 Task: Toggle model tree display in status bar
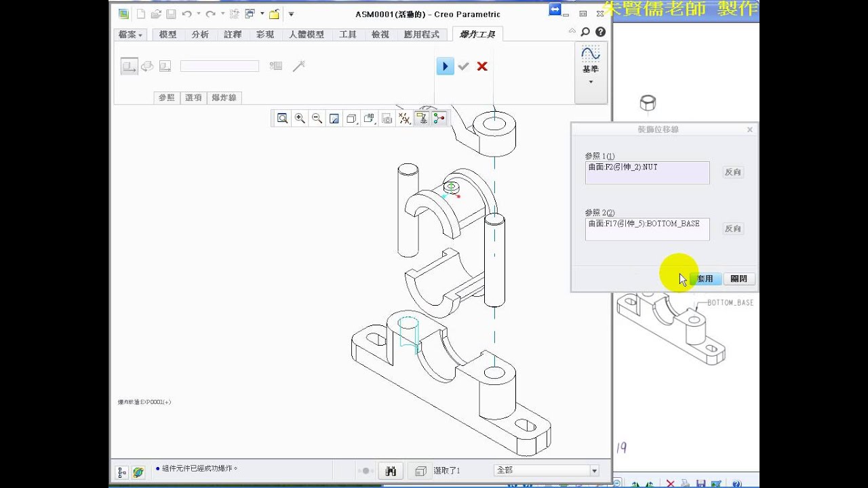(122, 472)
